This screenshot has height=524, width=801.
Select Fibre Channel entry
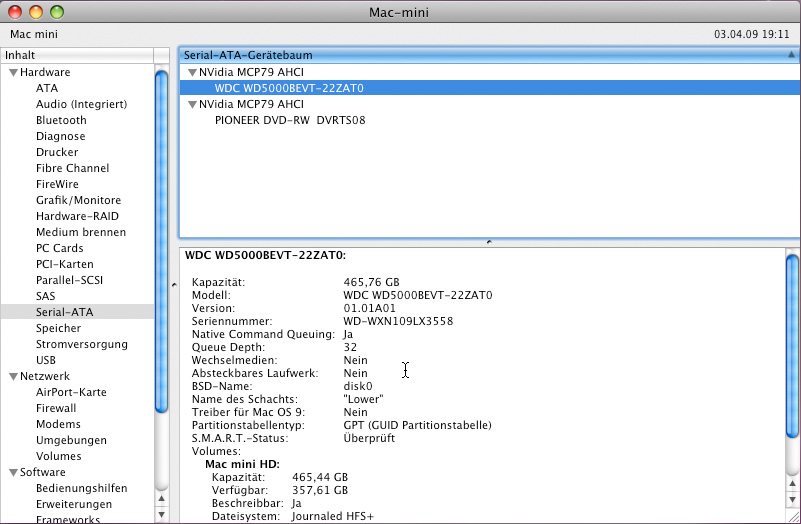point(73,168)
